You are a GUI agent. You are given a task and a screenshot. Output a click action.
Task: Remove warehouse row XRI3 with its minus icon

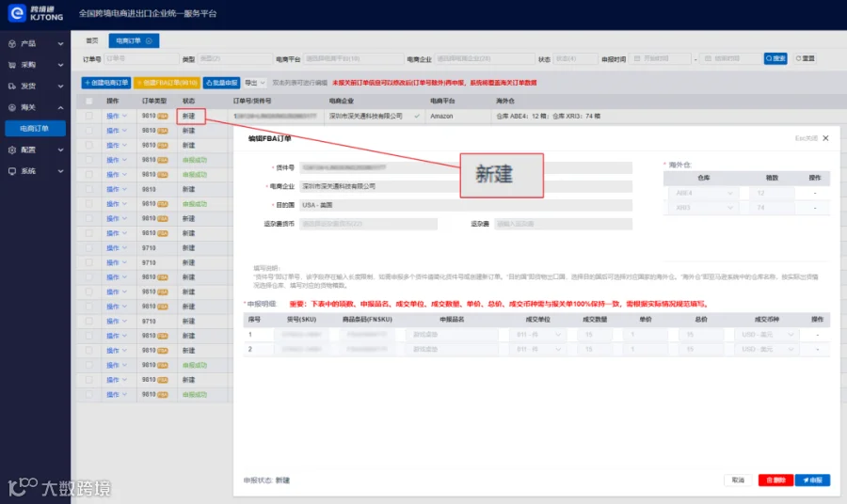[815, 208]
